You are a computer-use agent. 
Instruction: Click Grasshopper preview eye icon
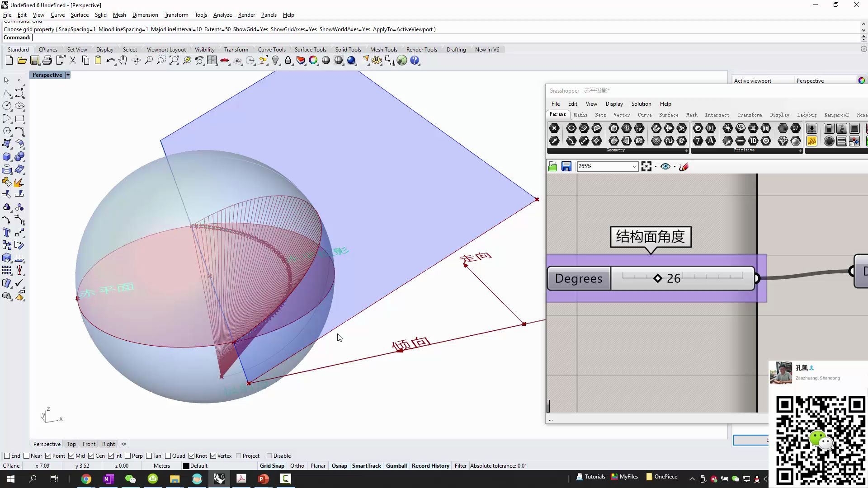click(x=665, y=166)
